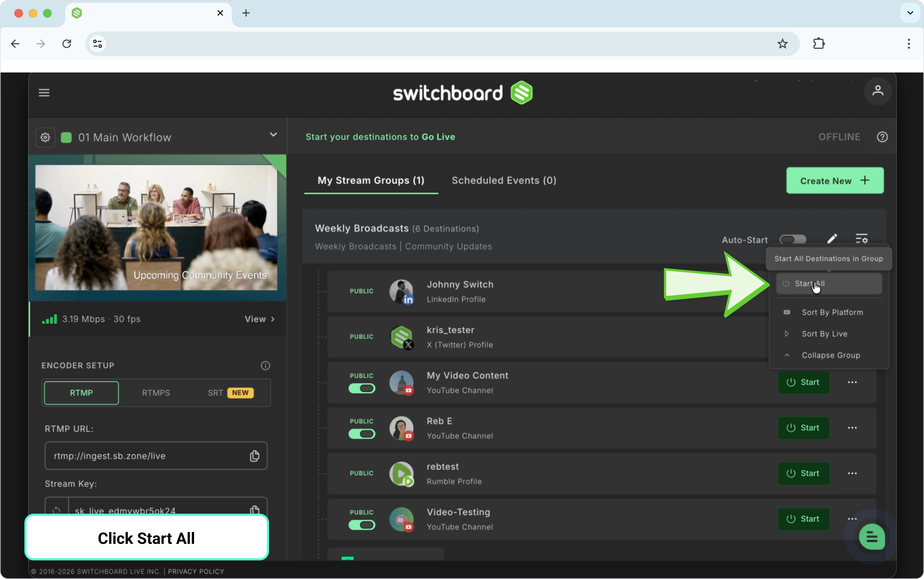Click the OFFLINE status label
Image resolution: width=924 pixels, height=579 pixels.
[x=839, y=137]
